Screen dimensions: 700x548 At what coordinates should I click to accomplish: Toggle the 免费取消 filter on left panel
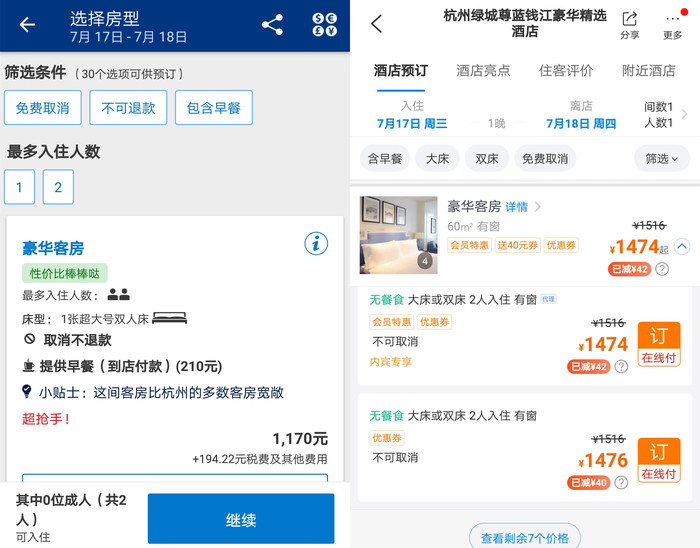(42, 108)
